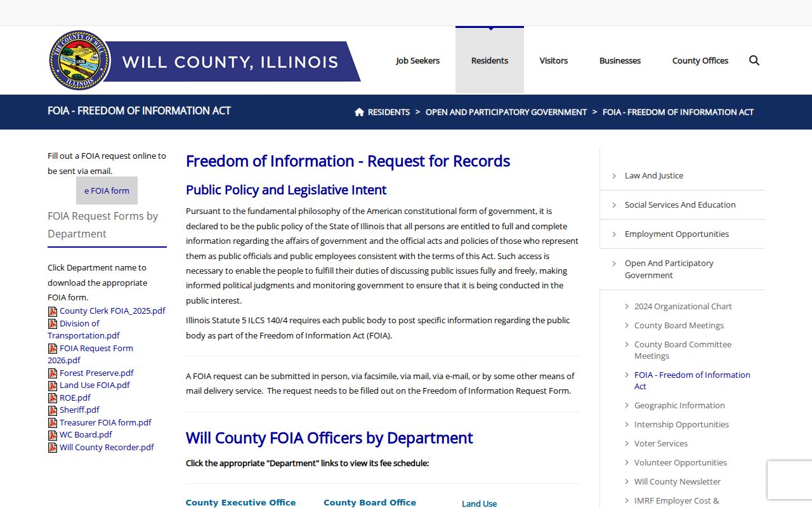Open the County Executive Office link

pos(240,503)
